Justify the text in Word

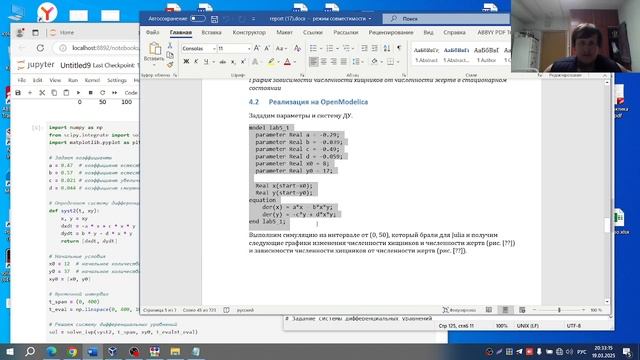(x=344, y=62)
